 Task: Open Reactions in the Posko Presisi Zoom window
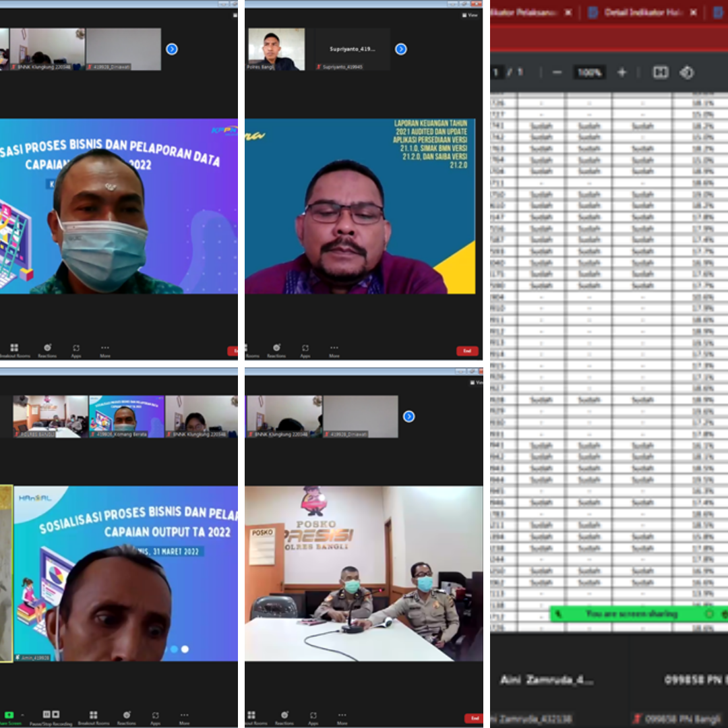coord(284,716)
